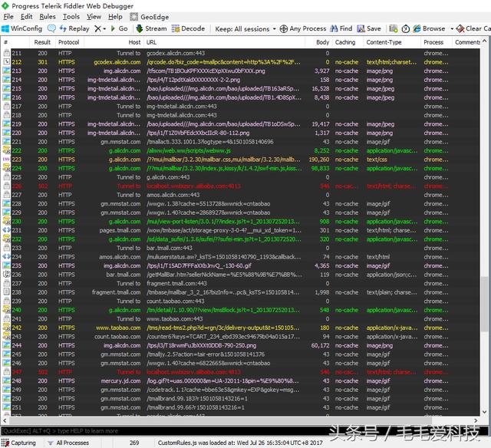The image size is (491, 448).
Task: Click the JSON icon of session 236
Action: [x=6, y=275]
